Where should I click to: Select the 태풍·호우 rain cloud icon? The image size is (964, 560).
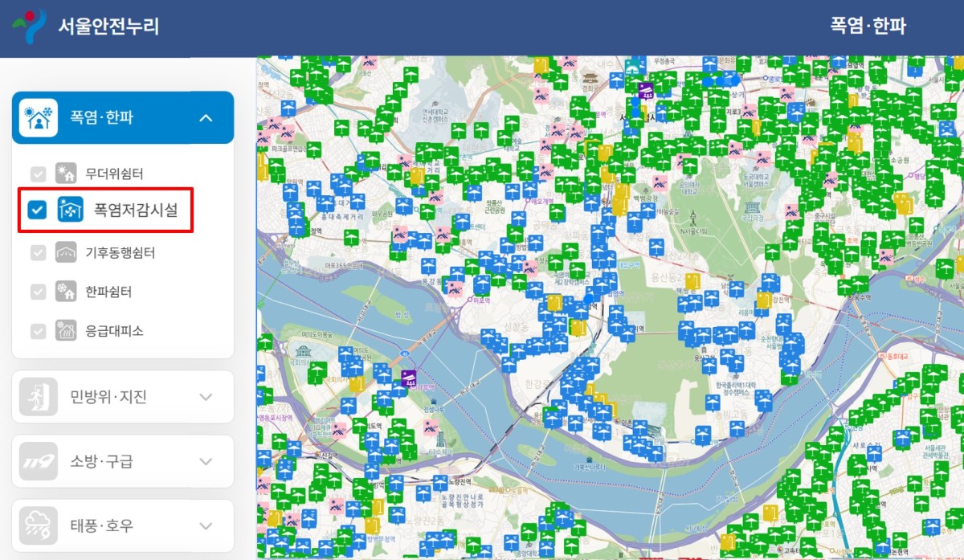click(x=39, y=525)
